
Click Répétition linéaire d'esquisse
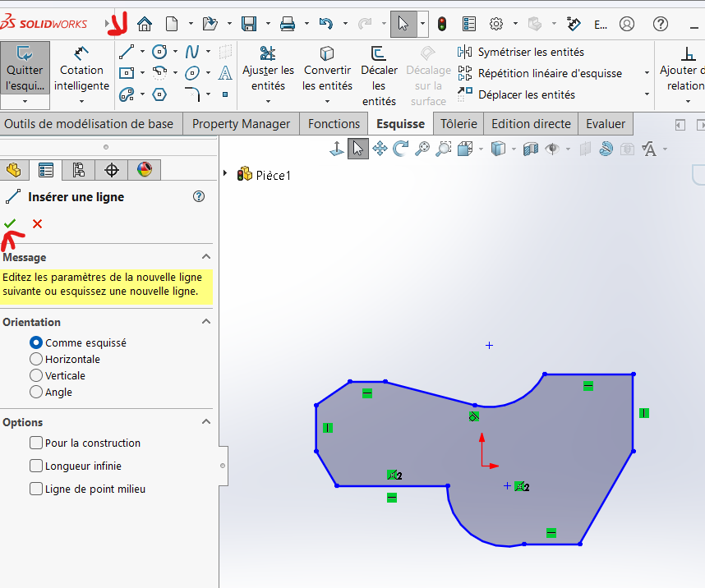point(540,73)
